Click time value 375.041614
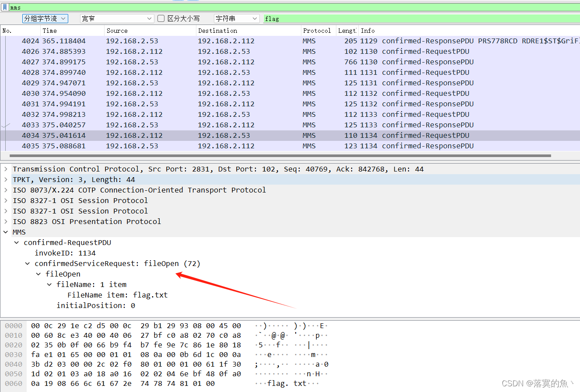 pyautogui.click(x=64, y=136)
